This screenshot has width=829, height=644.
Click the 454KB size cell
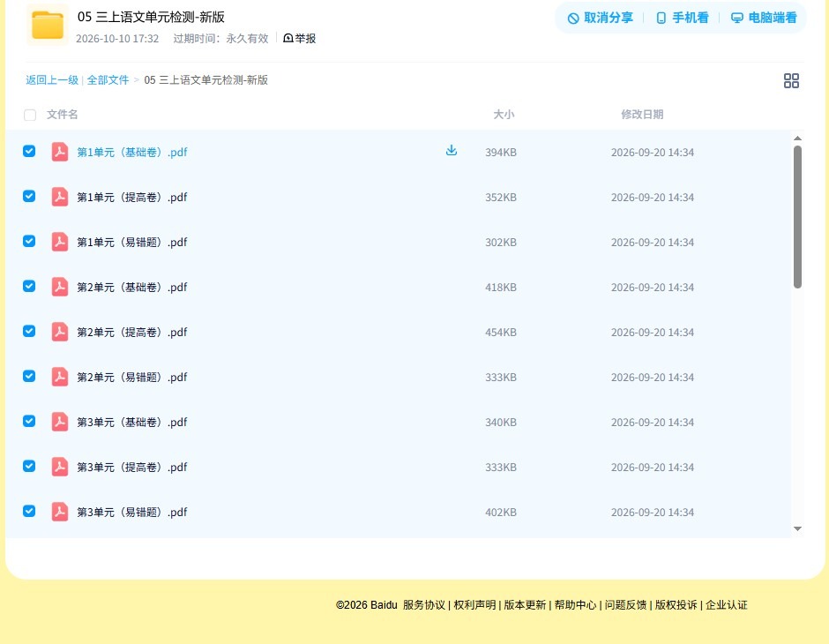coord(501,332)
